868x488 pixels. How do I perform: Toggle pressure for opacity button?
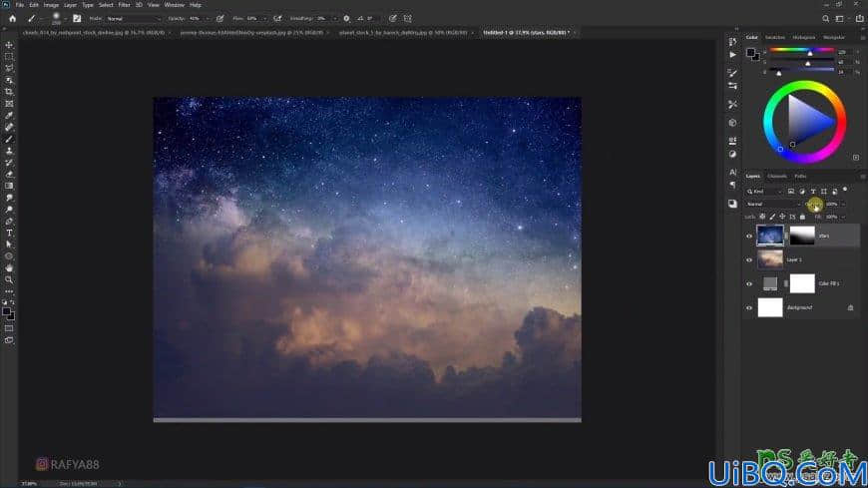click(219, 18)
